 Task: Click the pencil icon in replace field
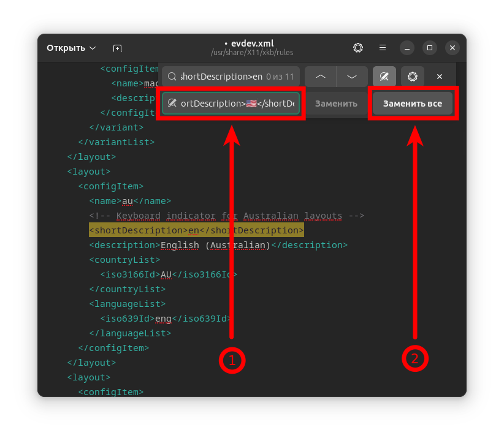point(172,103)
